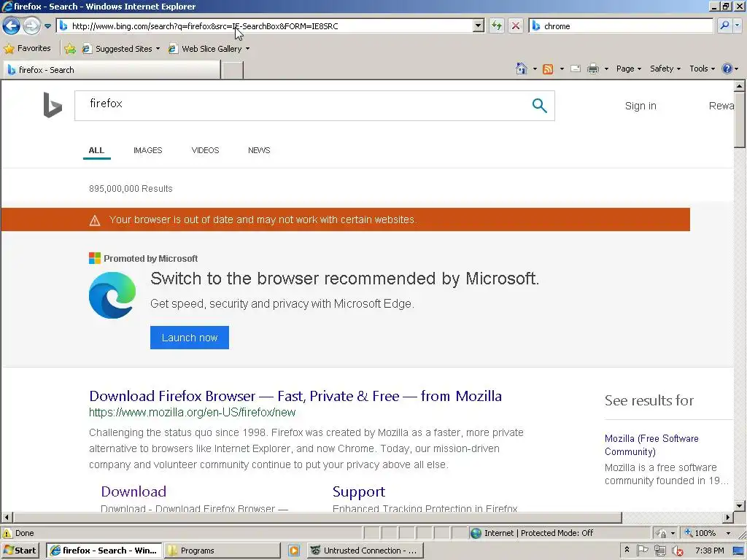Open the search provider options dropdown arrow

click(738, 26)
